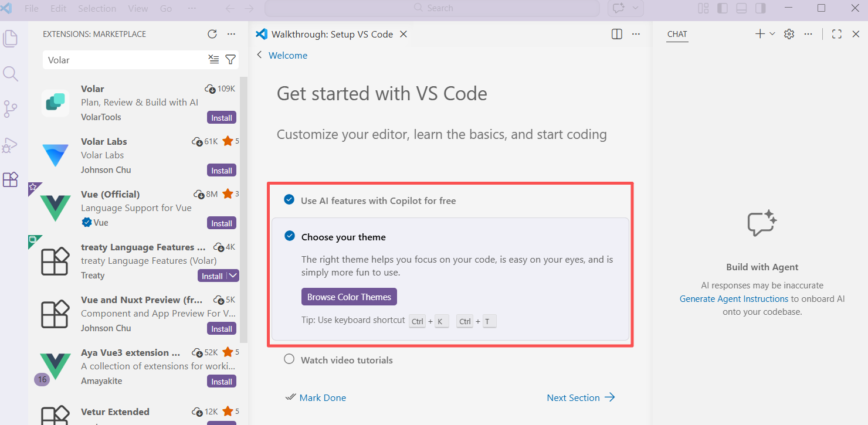Open the Run and Debug view
Screen dimensions: 868x425
tap(11, 144)
